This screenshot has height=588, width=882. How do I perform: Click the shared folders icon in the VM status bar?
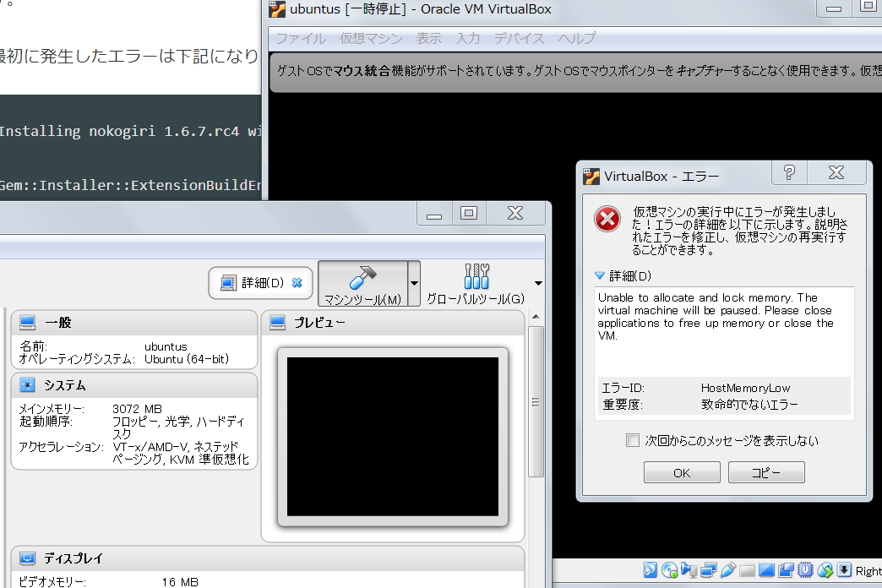click(747, 570)
